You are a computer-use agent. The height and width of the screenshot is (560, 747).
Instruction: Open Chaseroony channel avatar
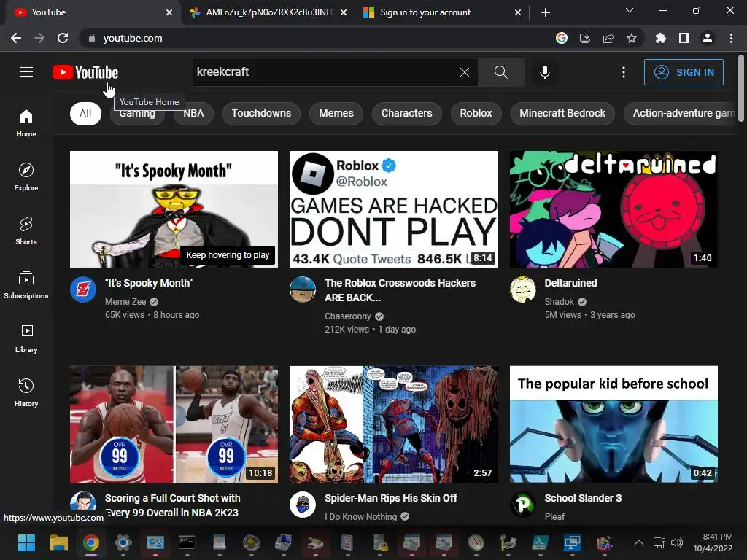point(303,289)
